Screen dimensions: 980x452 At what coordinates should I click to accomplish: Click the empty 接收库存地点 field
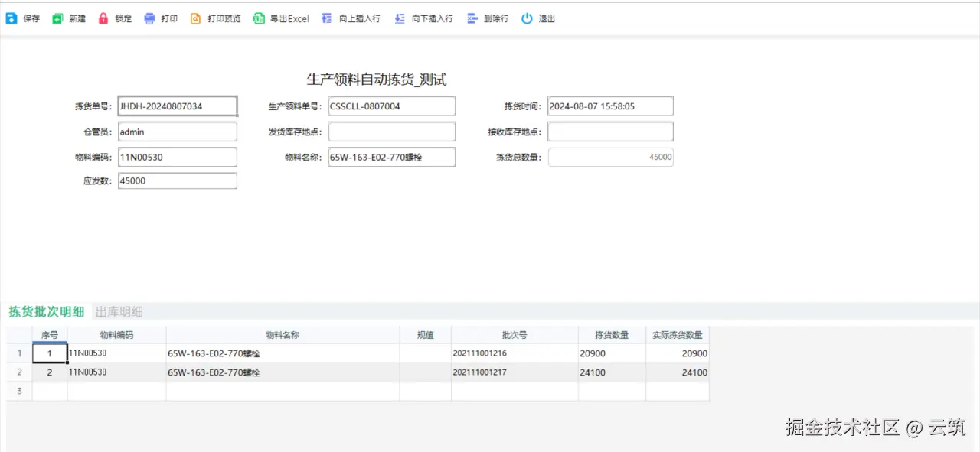point(610,132)
